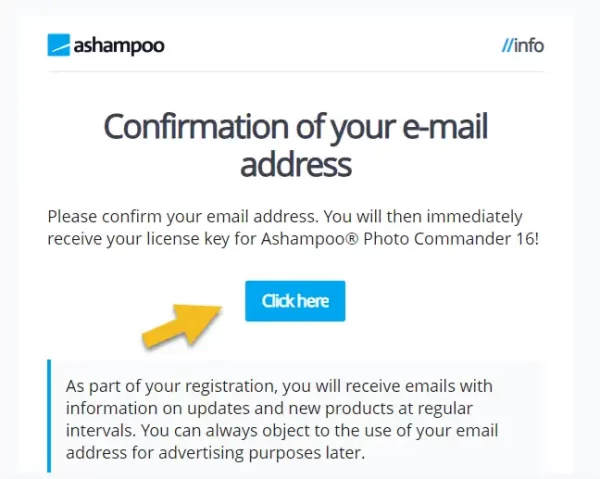Screen dimensions: 600x479
Task: Confirm email via Click here button
Action: 295,301
